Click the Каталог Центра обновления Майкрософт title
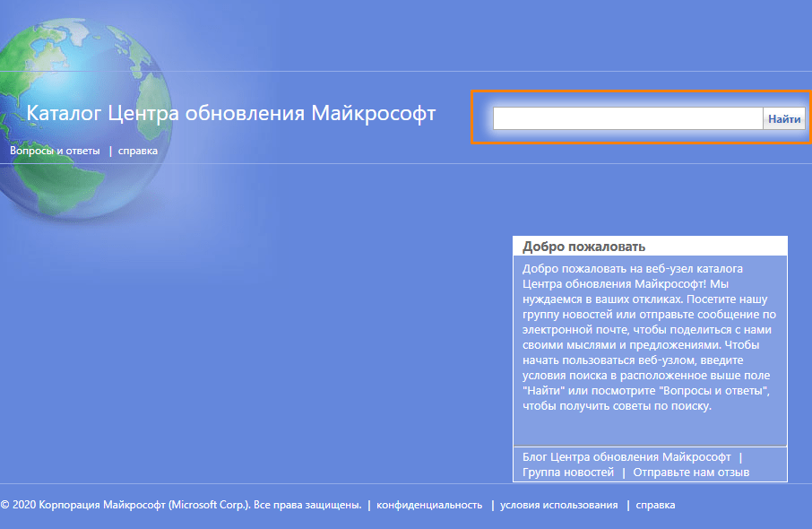This screenshot has width=812, height=529. (x=231, y=113)
